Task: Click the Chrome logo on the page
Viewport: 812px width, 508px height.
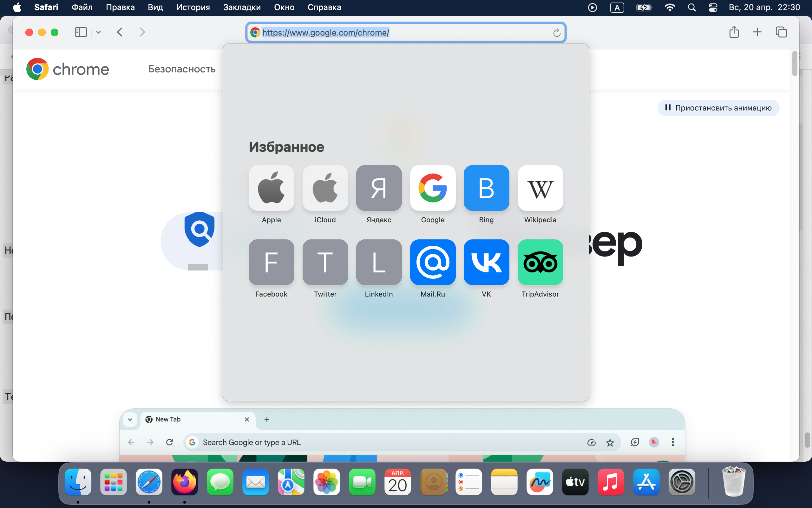Action: coord(68,69)
